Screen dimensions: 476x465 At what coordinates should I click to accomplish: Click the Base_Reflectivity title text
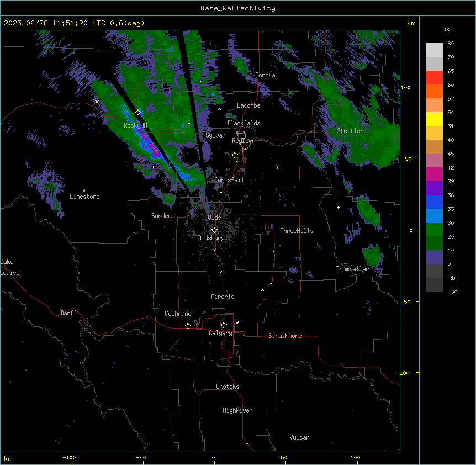point(238,8)
